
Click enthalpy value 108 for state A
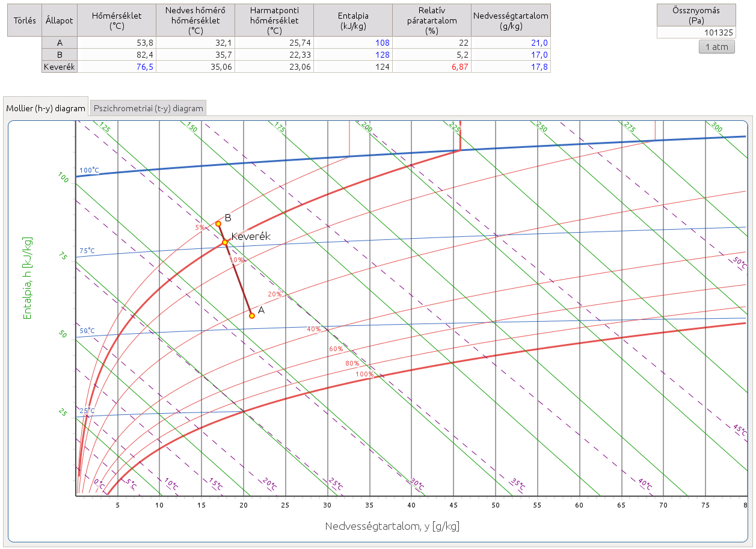point(353,43)
